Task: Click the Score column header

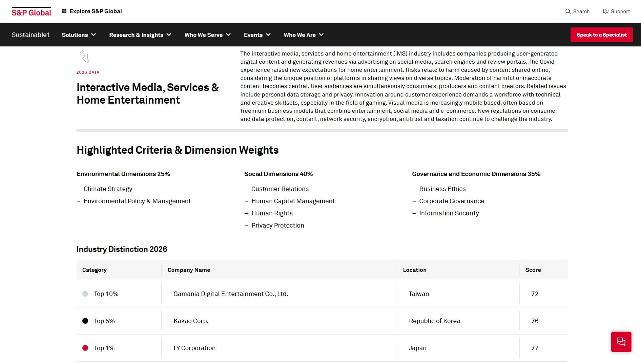Action: (x=533, y=270)
